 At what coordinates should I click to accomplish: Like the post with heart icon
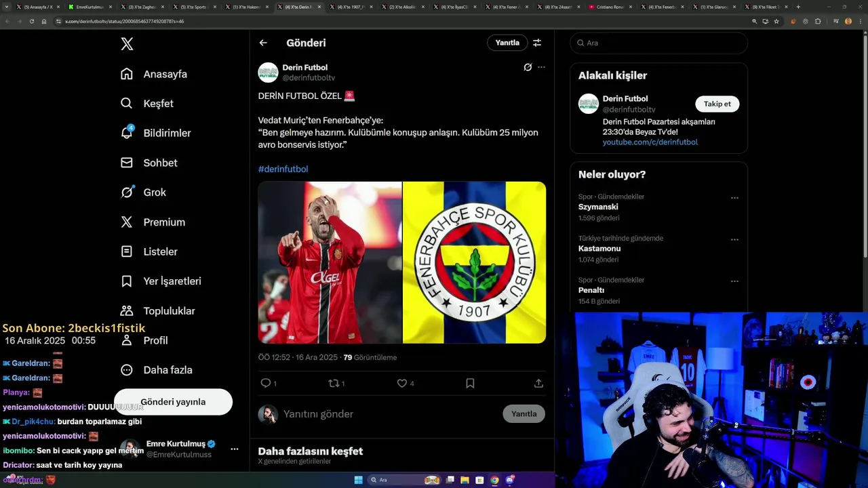coord(401,383)
